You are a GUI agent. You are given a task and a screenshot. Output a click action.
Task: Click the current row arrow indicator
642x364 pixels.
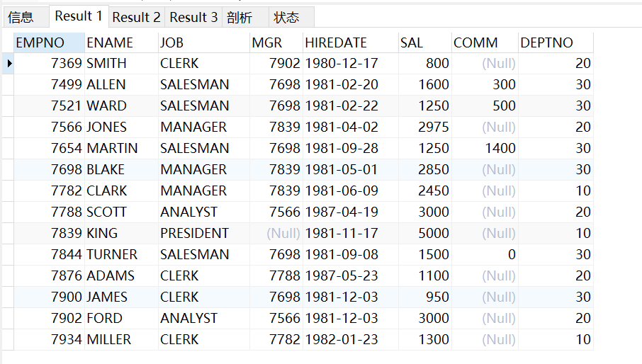[9, 64]
